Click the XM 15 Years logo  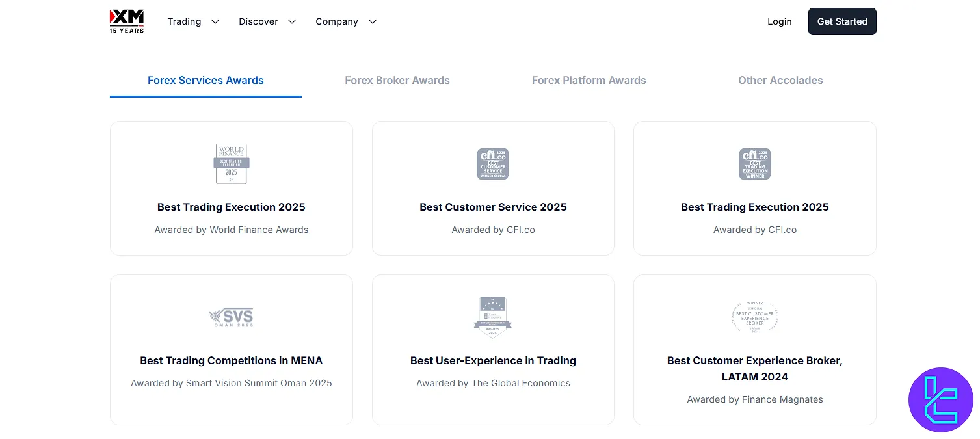(127, 21)
